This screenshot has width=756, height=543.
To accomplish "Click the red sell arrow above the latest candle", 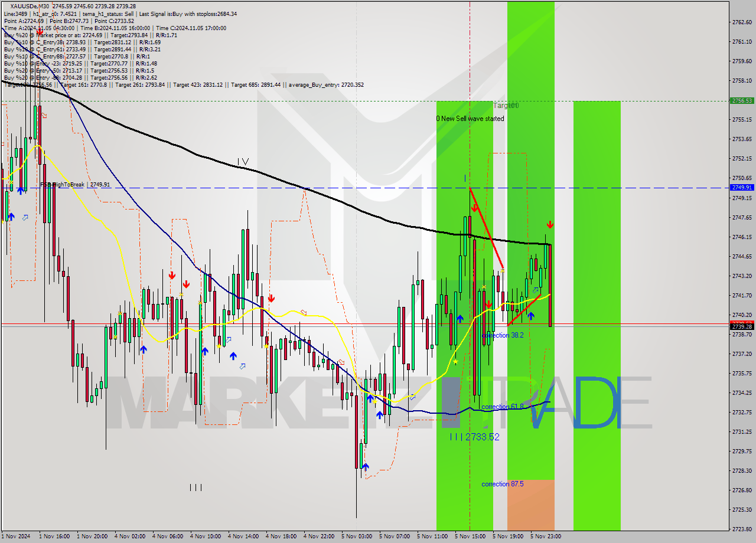I will click(x=550, y=224).
